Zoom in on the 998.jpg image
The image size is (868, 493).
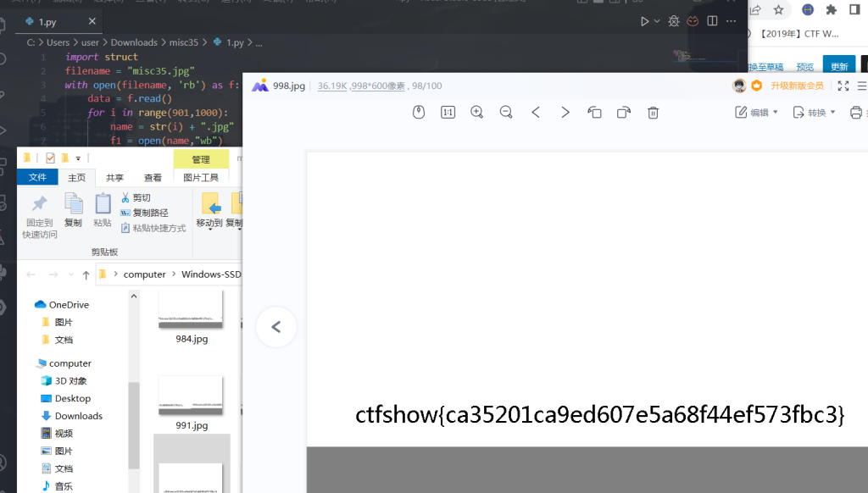[x=476, y=112]
